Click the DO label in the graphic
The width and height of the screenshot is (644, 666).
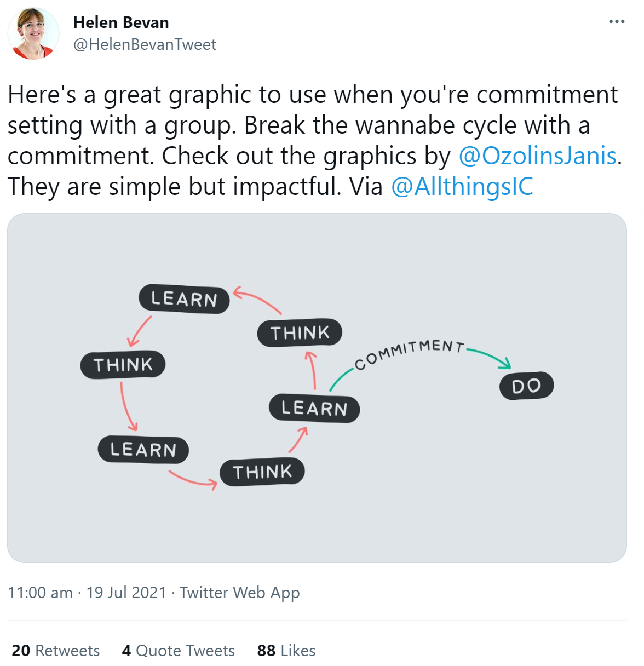(526, 386)
